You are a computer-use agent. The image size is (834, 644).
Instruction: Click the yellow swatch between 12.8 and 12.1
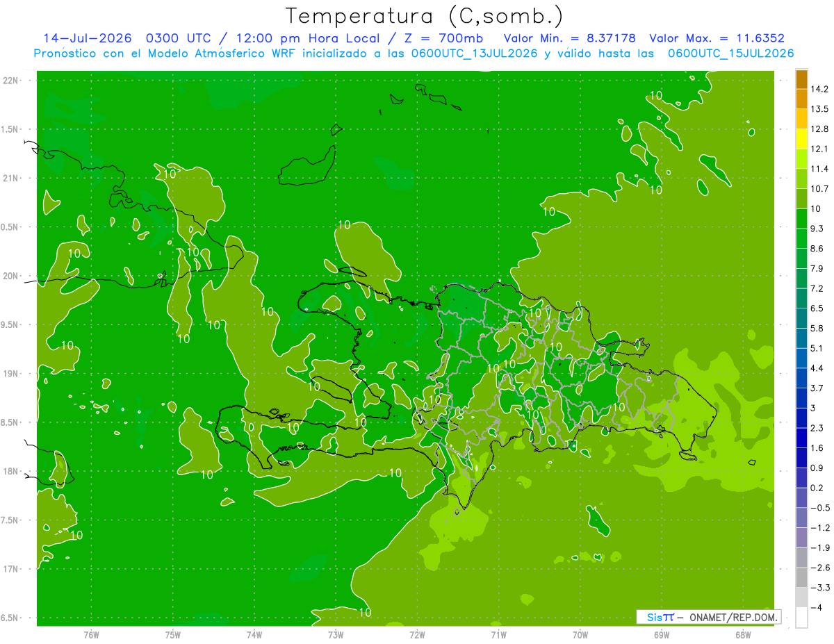click(x=801, y=139)
